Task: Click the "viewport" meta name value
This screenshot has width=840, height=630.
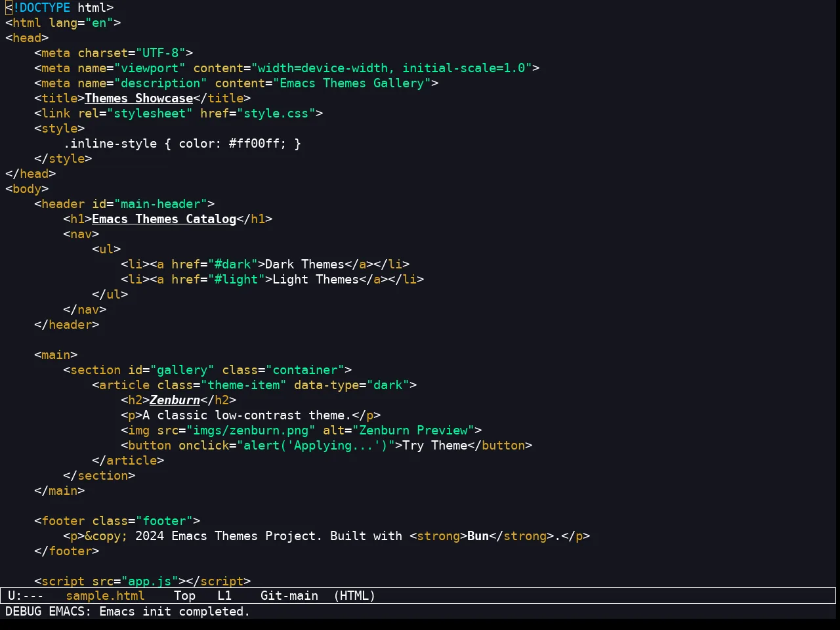Action: pos(150,68)
